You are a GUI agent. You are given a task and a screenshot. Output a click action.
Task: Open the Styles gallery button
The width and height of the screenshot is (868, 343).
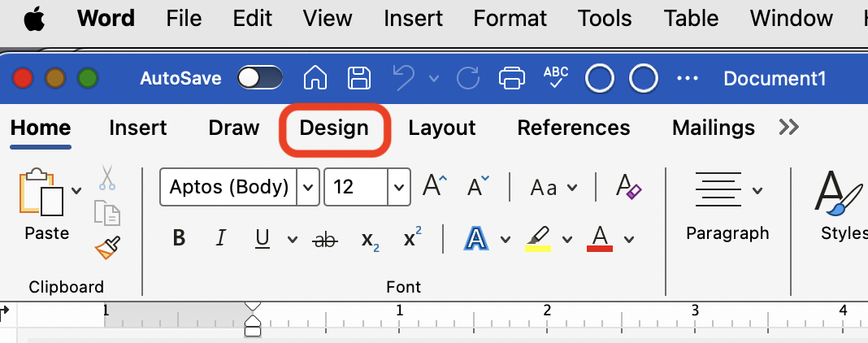[843, 206]
